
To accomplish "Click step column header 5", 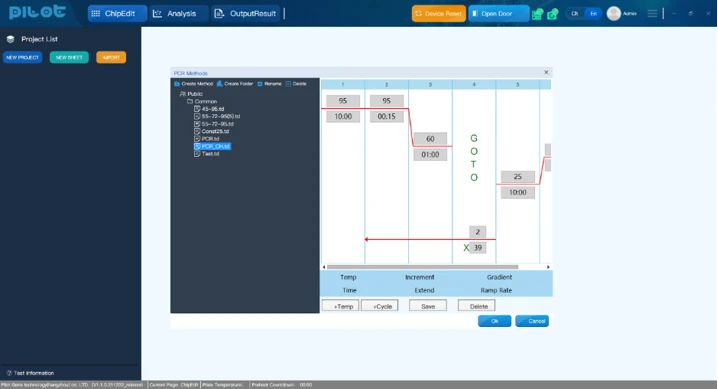I will pos(517,85).
